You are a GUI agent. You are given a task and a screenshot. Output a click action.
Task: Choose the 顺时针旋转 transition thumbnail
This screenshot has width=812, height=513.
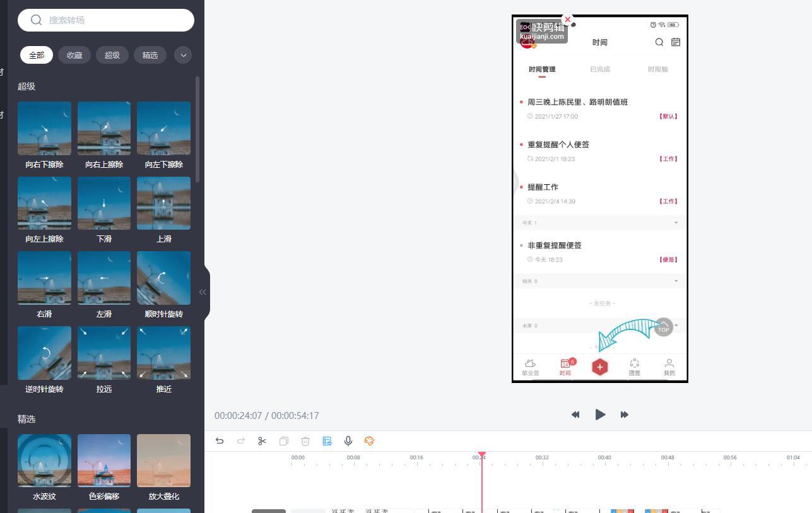(163, 278)
